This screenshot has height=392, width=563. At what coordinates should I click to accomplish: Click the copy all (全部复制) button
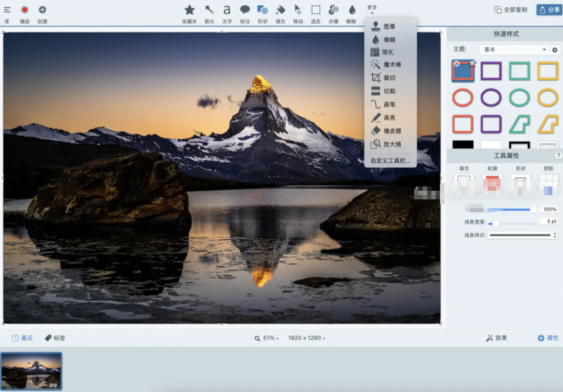point(511,10)
